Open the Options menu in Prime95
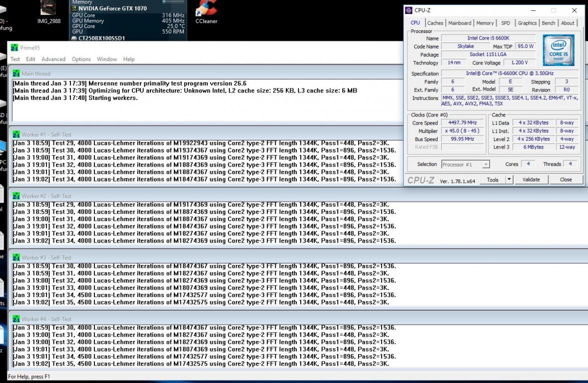Image resolution: width=588 pixels, height=383 pixels. coord(81,59)
